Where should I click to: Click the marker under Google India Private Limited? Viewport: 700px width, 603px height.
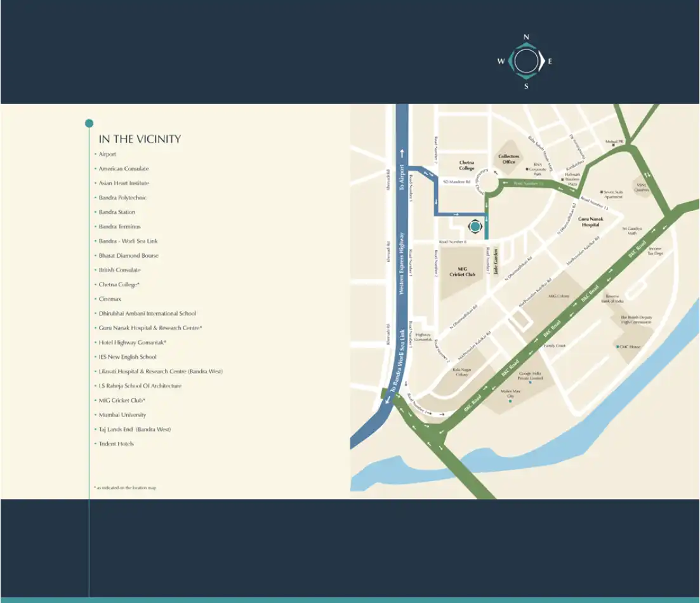click(530, 383)
